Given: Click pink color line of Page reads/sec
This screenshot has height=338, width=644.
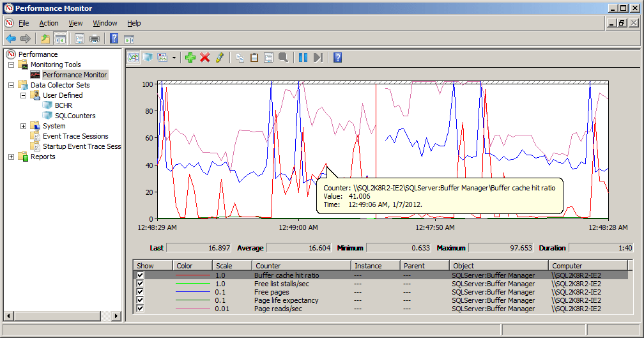Looking at the screenshot, I should pyautogui.click(x=193, y=309).
